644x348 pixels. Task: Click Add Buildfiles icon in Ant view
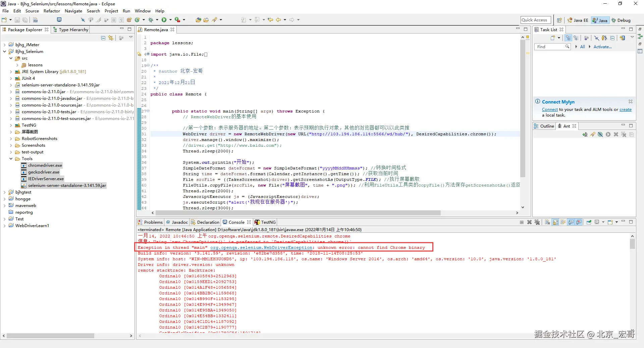point(585,135)
